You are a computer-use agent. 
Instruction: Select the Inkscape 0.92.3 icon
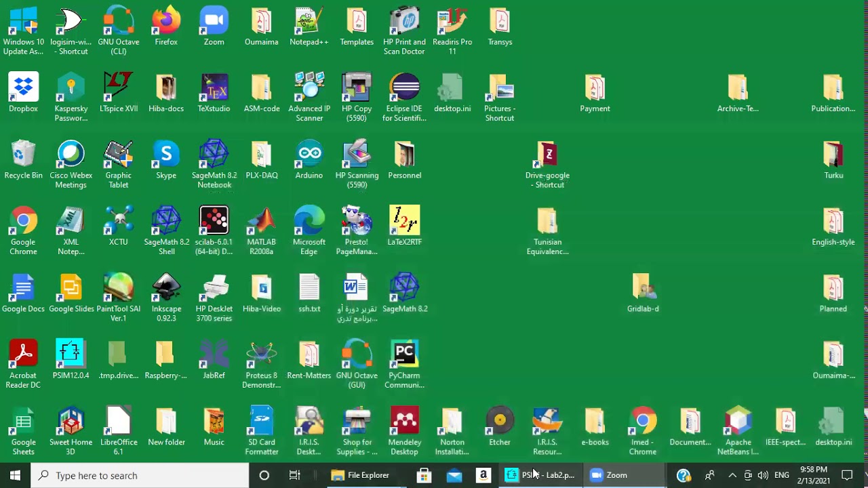[x=166, y=298]
